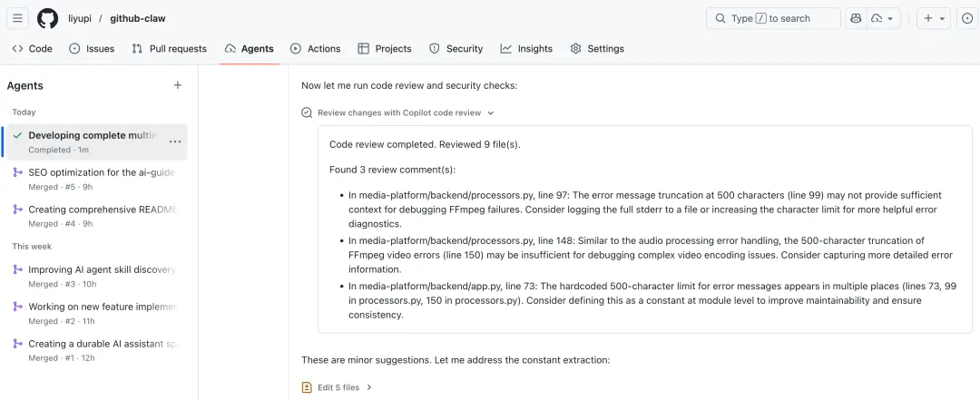
Task: Collapse Review changes with Copilot code review
Action: click(491, 113)
